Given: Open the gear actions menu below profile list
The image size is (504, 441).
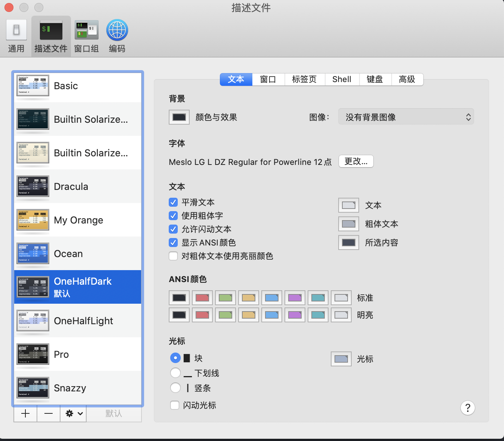Looking at the screenshot, I should (x=74, y=413).
